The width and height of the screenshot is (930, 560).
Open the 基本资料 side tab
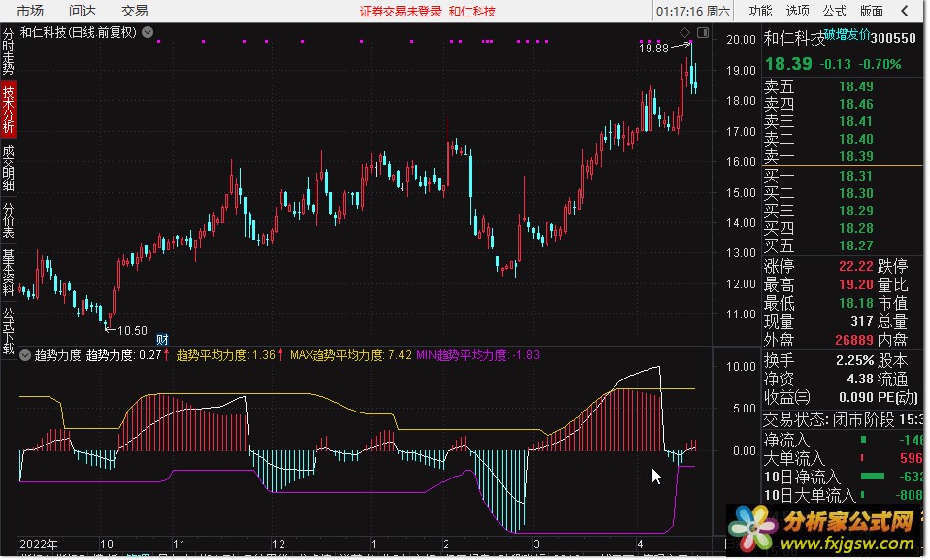(9, 273)
